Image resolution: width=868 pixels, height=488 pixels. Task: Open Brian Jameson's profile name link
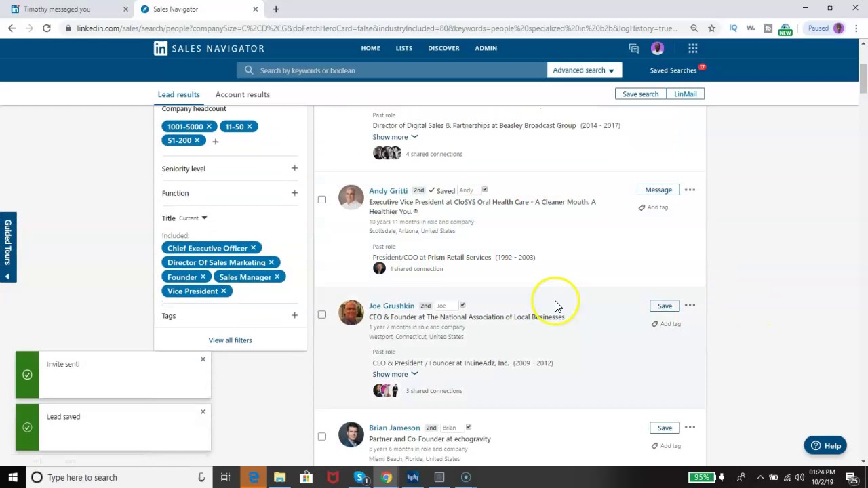pos(394,428)
